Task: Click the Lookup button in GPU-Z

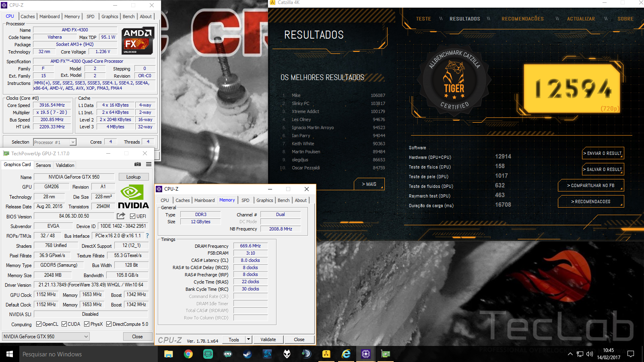Action: (134, 177)
